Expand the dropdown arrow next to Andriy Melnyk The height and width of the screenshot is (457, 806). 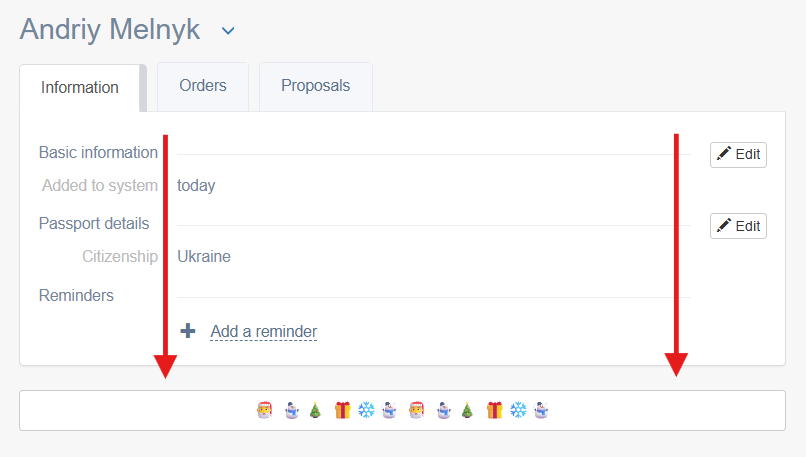pyautogui.click(x=228, y=31)
